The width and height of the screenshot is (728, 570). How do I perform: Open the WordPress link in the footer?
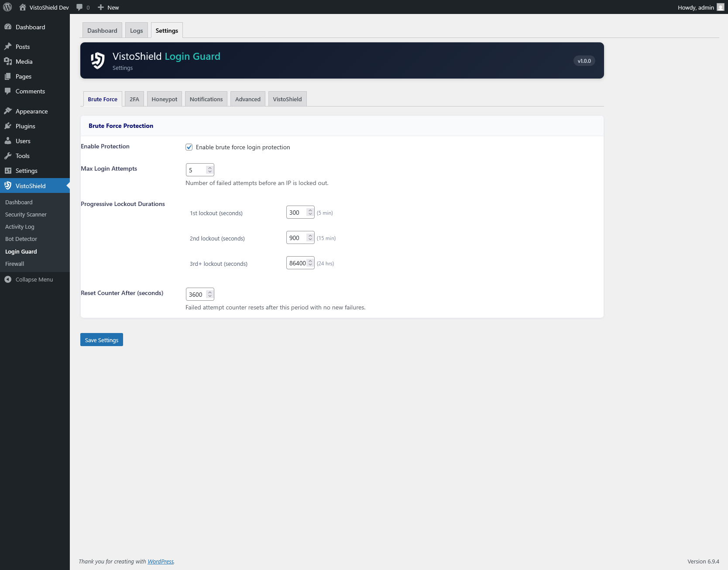160,561
